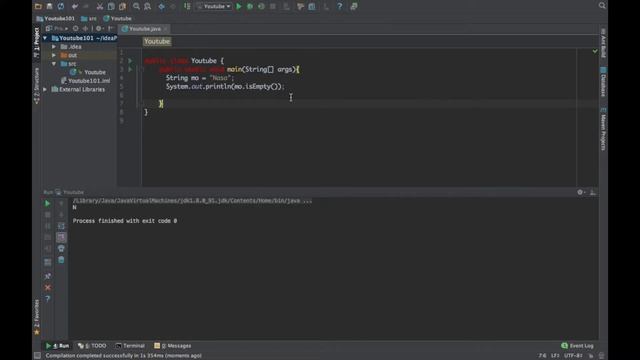The height and width of the screenshot is (360, 640).
Task: Click the green inspection checkmark indicator
Action: pyautogui.click(x=595, y=51)
